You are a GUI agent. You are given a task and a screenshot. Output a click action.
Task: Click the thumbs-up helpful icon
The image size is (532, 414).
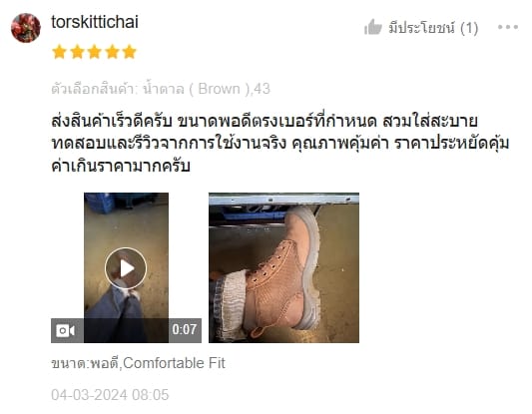click(373, 27)
